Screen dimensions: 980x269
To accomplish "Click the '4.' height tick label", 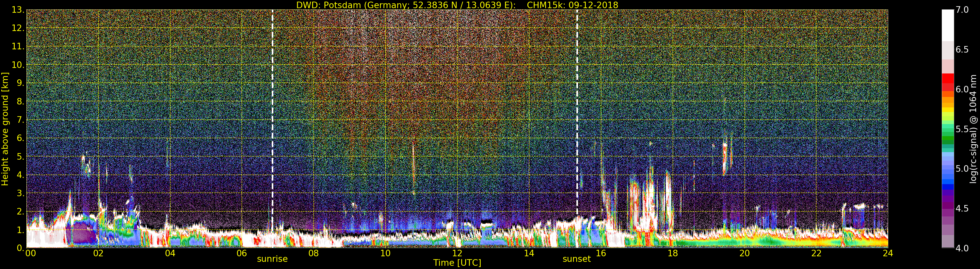I will [x=20, y=175].
